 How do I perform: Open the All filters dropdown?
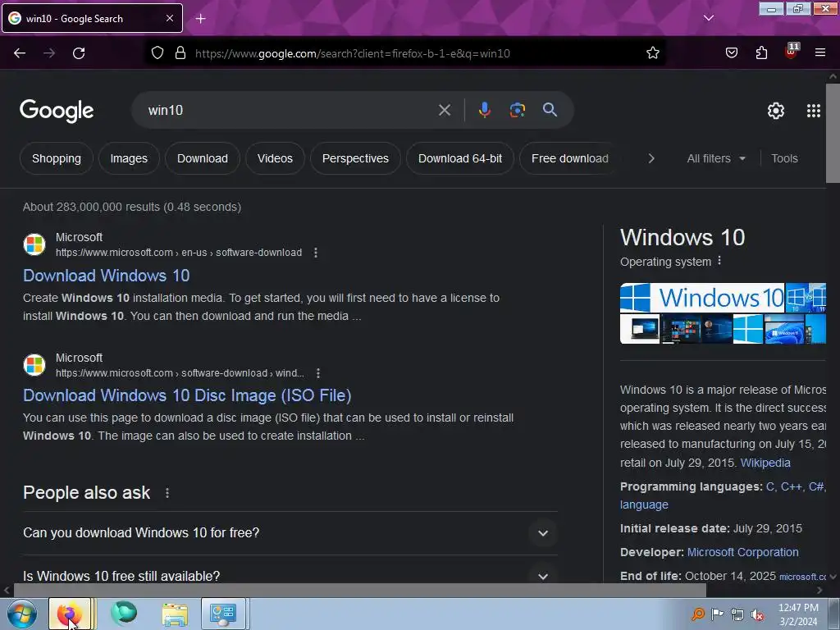point(715,158)
